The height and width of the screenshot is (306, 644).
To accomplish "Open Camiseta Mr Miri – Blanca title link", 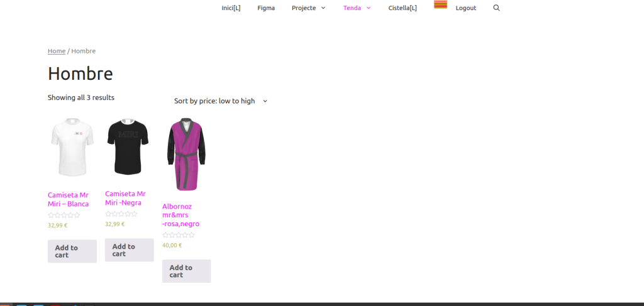I will pos(68,199).
